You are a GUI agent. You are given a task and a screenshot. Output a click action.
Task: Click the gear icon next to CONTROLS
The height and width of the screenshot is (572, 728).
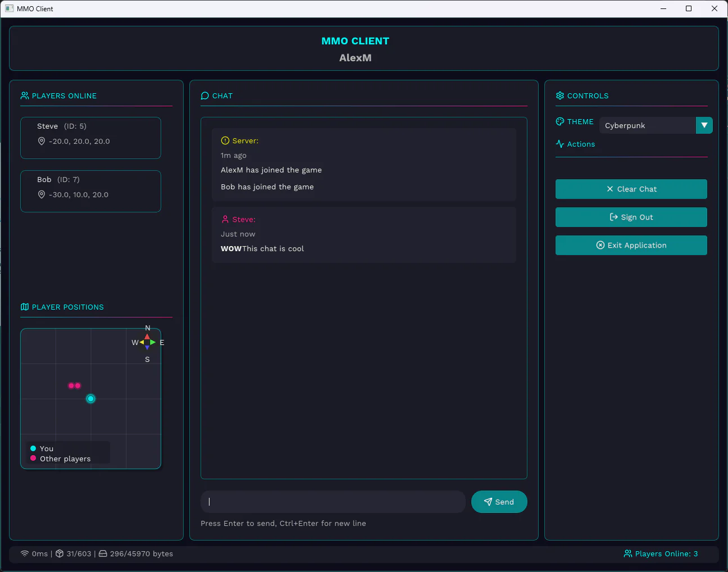coord(559,96)
